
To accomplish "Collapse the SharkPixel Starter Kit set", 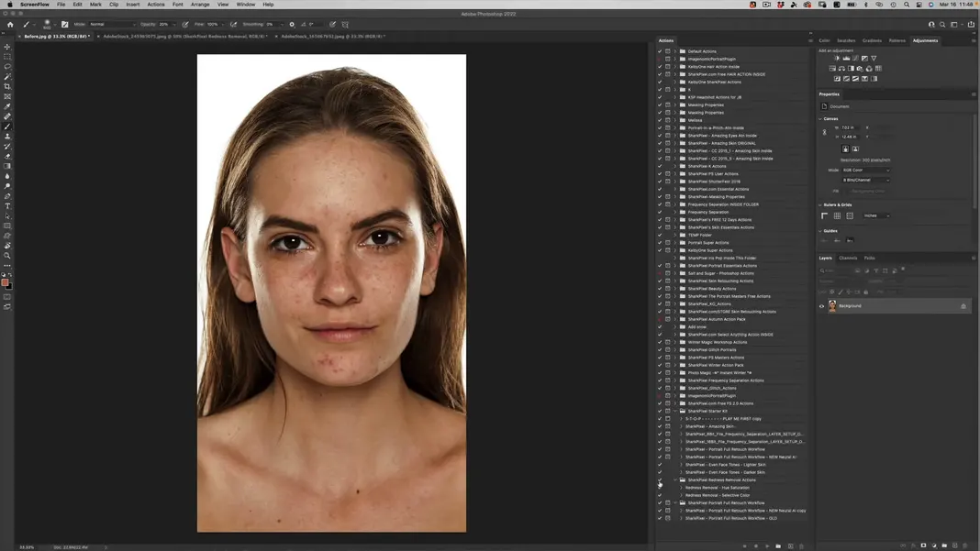I will (x=675, y=411).
